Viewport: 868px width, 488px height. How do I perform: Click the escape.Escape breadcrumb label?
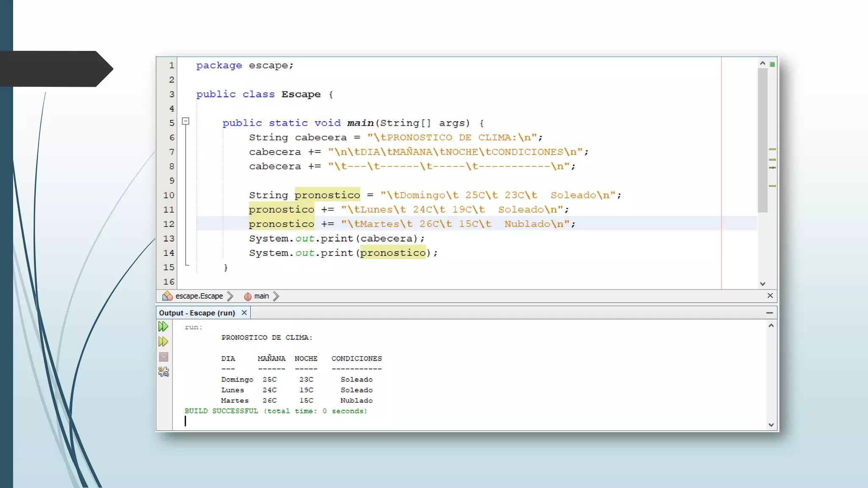[x=199, y=296]
